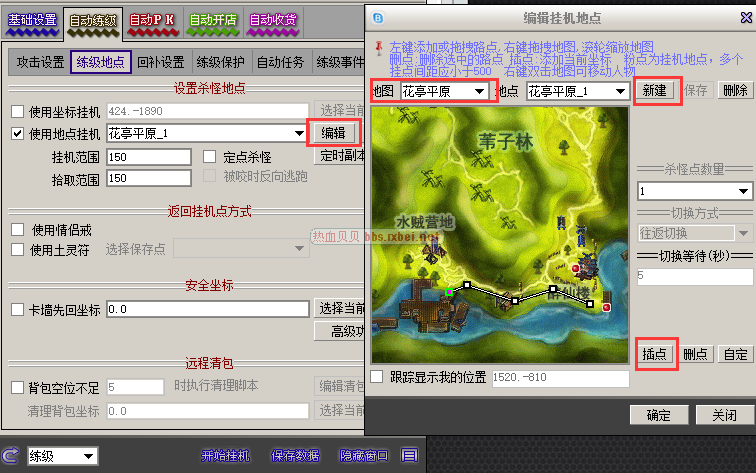756x473 pixels.
Task: Click 卡墙先回坐标 value field 0.0
Action: click(208, 309)
